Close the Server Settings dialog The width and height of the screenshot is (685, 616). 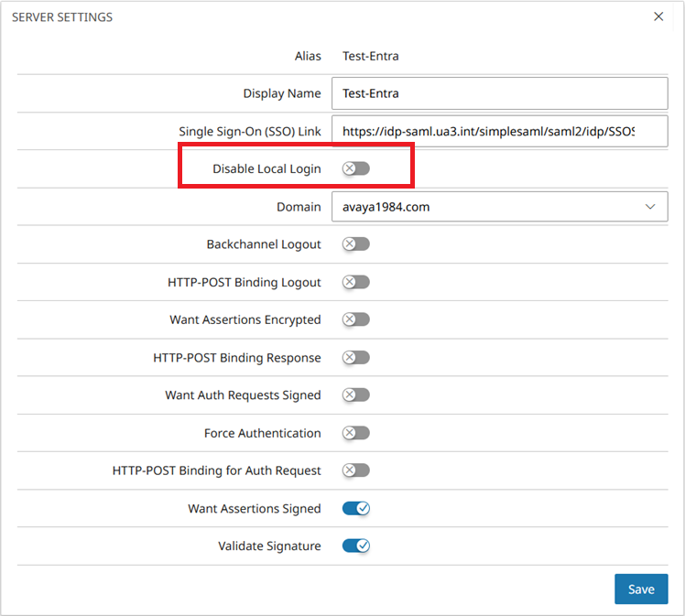[658, 16]
